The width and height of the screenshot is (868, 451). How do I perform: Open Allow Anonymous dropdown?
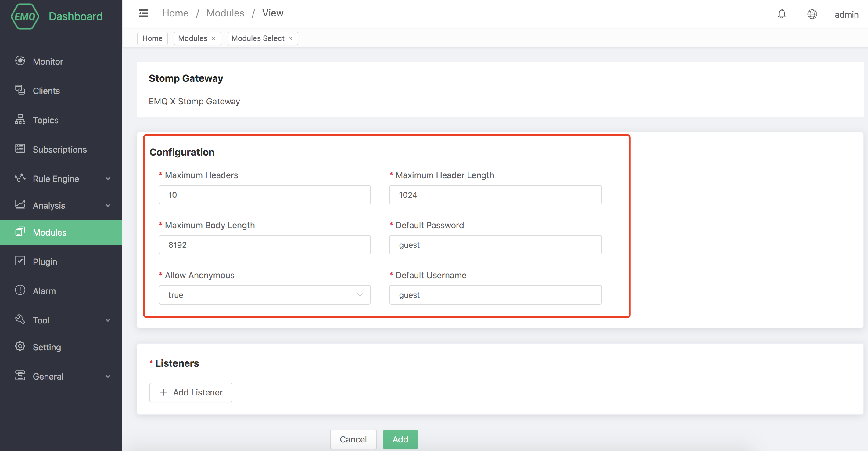(264, 295)
